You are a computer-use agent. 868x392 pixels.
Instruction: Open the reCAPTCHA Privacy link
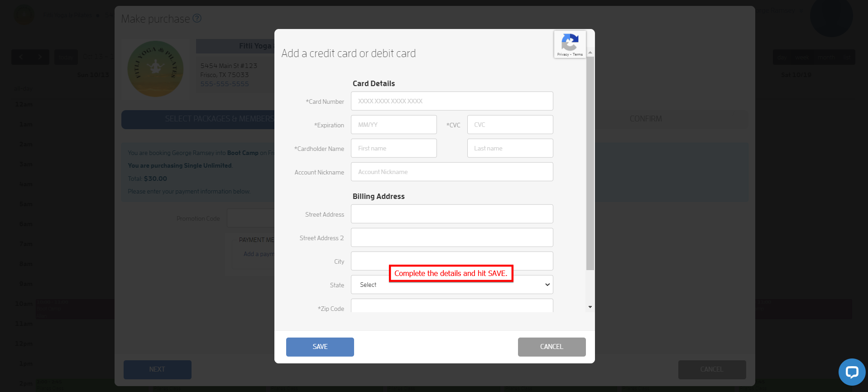tap(563, 54)
